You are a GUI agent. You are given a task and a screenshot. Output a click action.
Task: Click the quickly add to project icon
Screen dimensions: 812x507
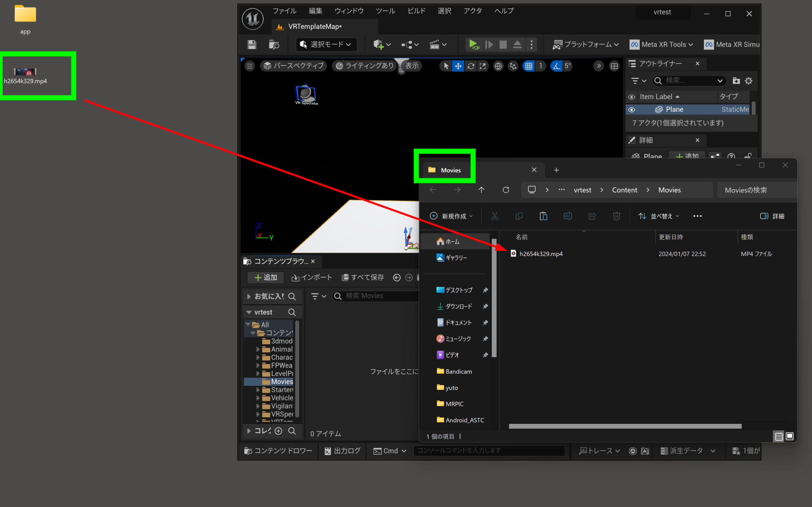tap(378, 44)
